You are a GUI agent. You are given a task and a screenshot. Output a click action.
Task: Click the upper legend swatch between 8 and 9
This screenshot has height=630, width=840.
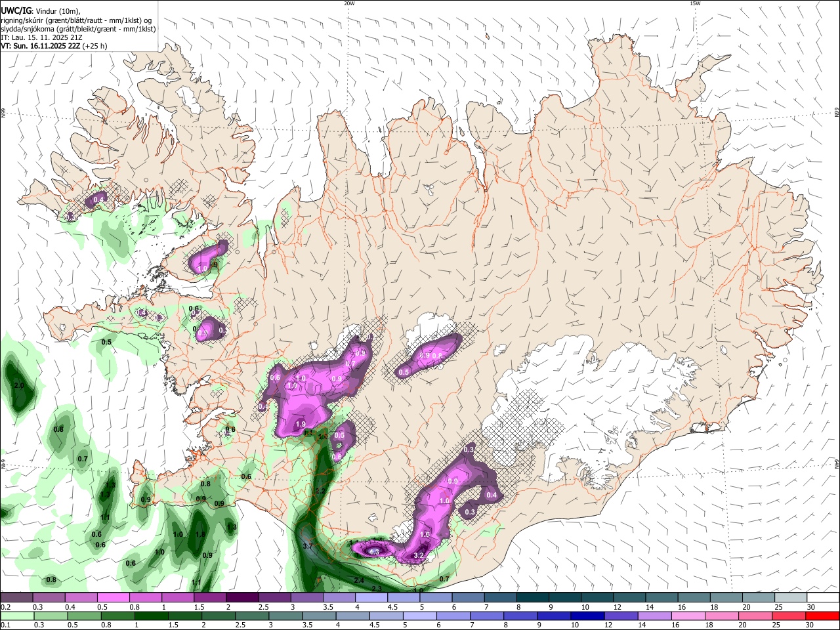532,598
